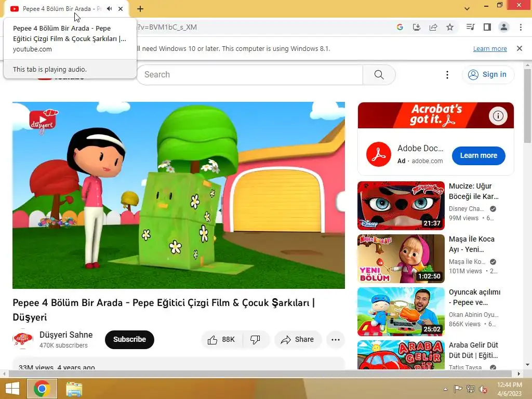The height and width of the screenshot is (399, 532).
Task: Share this page icon in address bar
Action: pyautogui.click(x=433, y=27)
